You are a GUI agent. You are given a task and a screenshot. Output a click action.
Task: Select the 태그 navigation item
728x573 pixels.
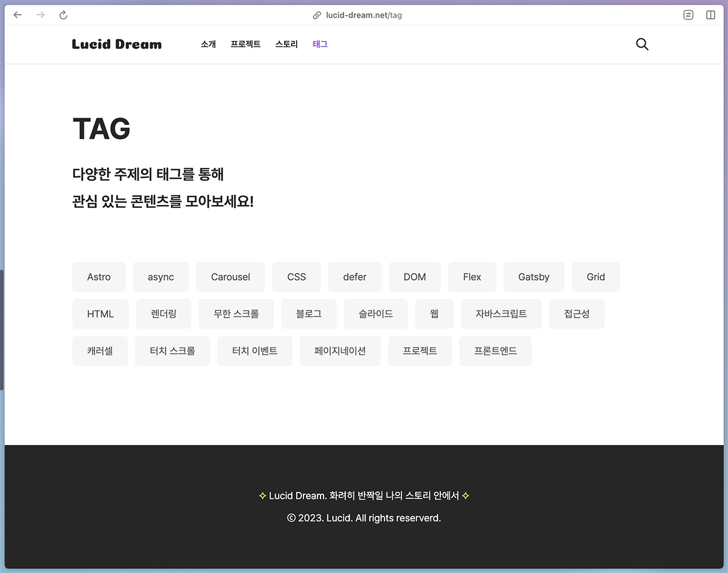point(320,44)
